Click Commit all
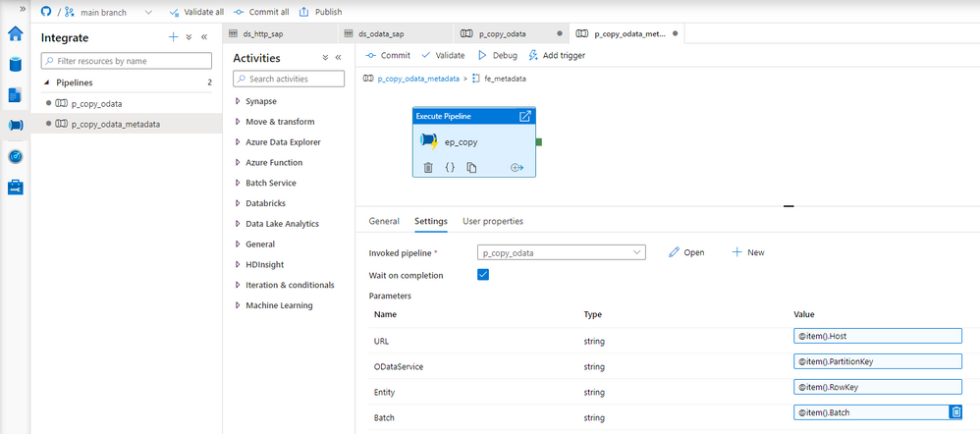Viewport: 980px width, 434px height. tap(261, 12)
